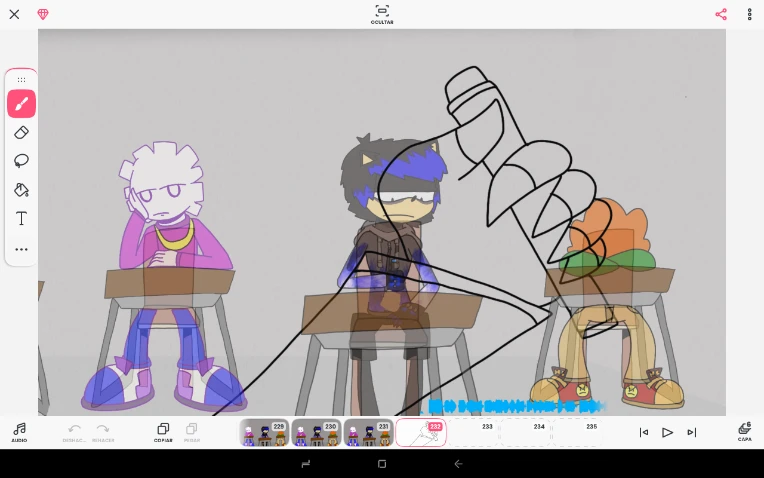Jump to the last frame
This screenshot has height=478, width=764.
(x=691, y=432)
